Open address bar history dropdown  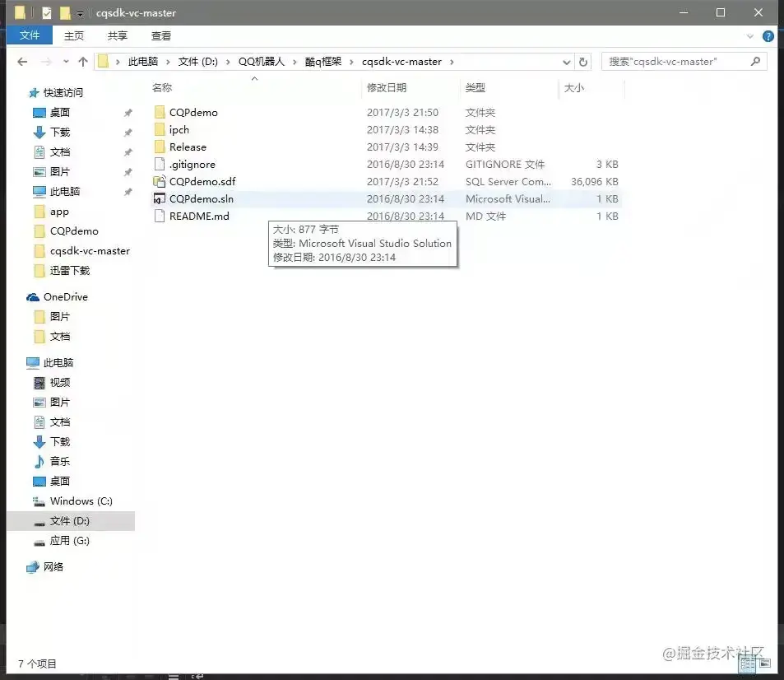[x=566, y=62]
